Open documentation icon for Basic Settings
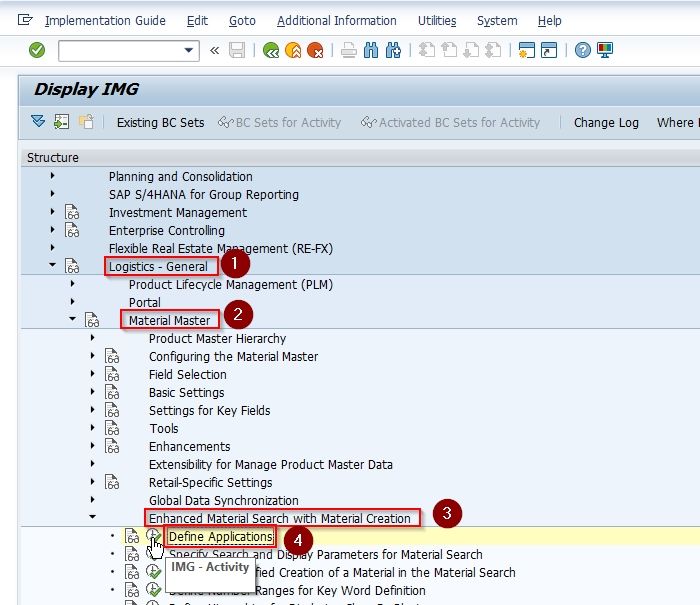Screen dimensions: 700x605 pyautogui.click(x=112, y=392)
